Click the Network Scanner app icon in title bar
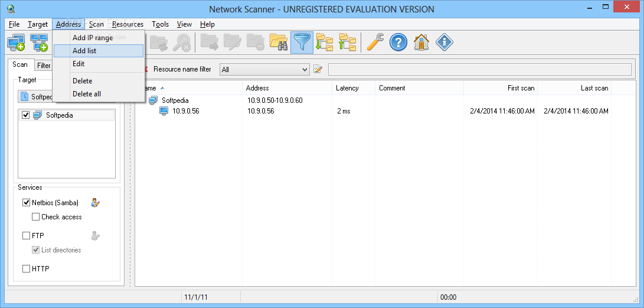Image resolution: width=644 pixels, height=308 pixels. click(10, 9)
